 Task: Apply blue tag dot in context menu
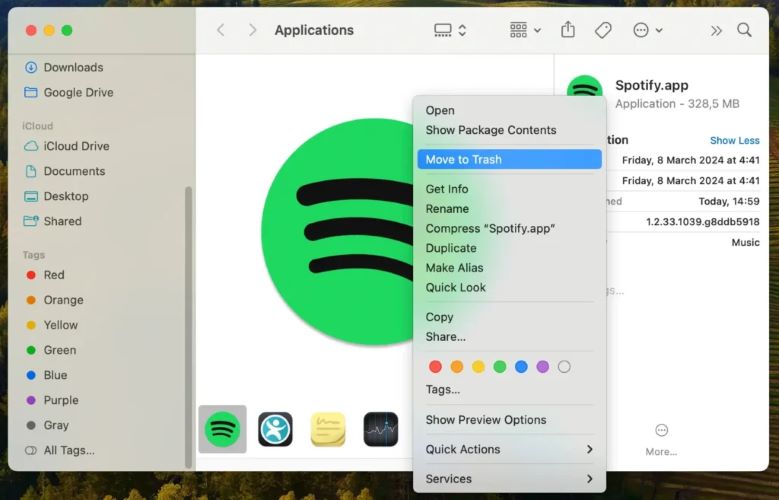[521, 367]
